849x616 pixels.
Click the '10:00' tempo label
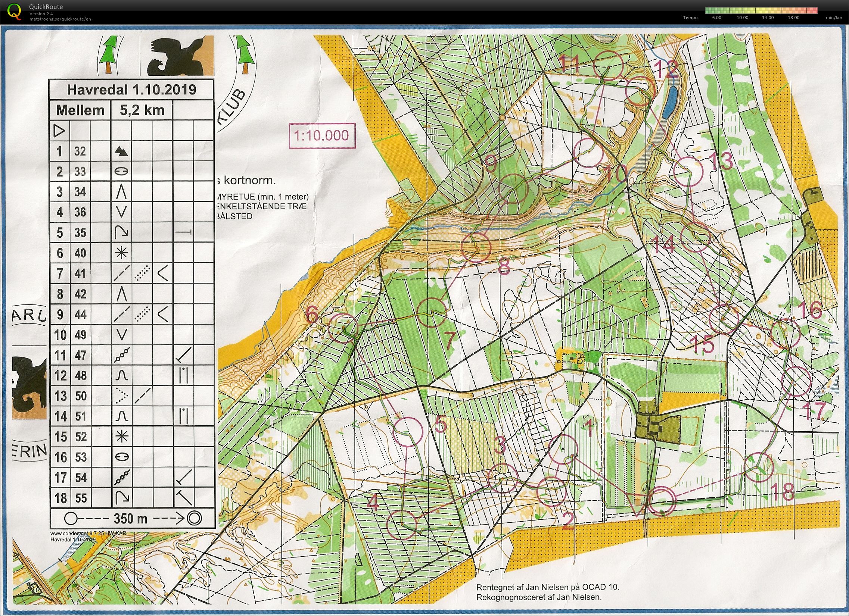click(742, 18)
